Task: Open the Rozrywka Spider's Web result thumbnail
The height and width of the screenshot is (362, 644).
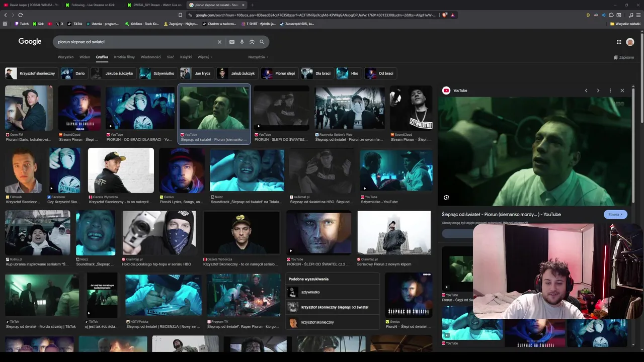Action: (350, 108)
